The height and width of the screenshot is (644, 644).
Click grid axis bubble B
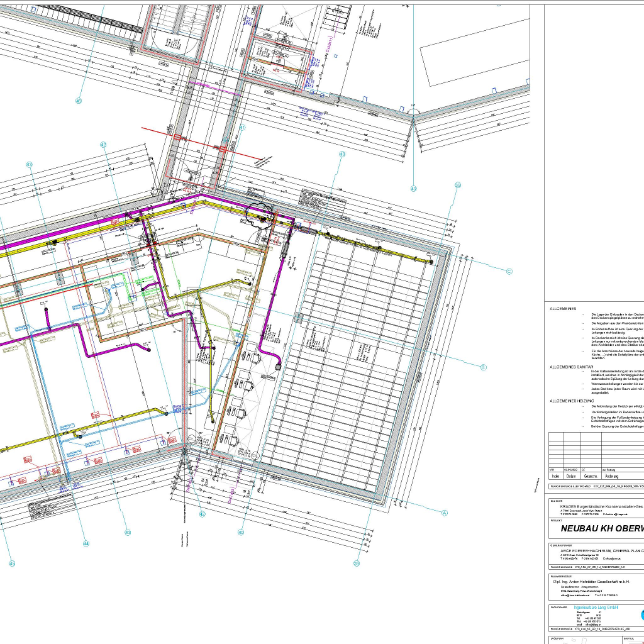click(484, 367)
